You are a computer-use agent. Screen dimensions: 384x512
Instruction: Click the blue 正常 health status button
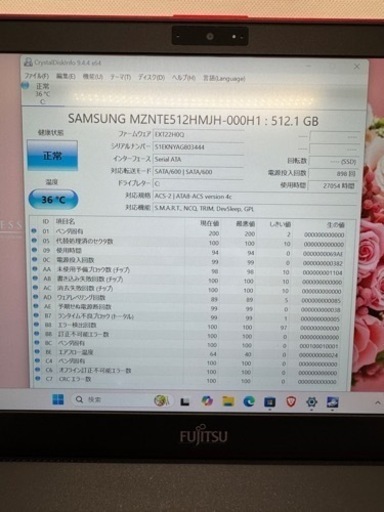click(x=52, y=155)
